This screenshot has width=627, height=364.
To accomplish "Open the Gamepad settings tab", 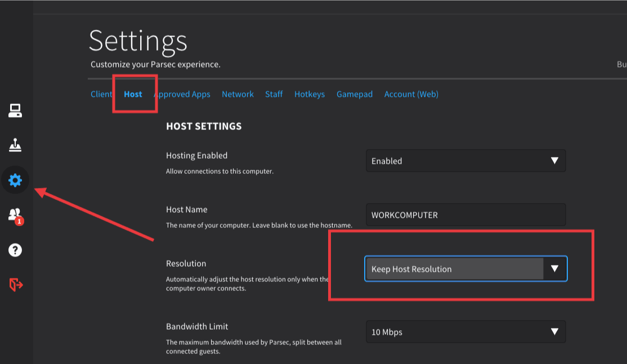I will pos(354,94).
